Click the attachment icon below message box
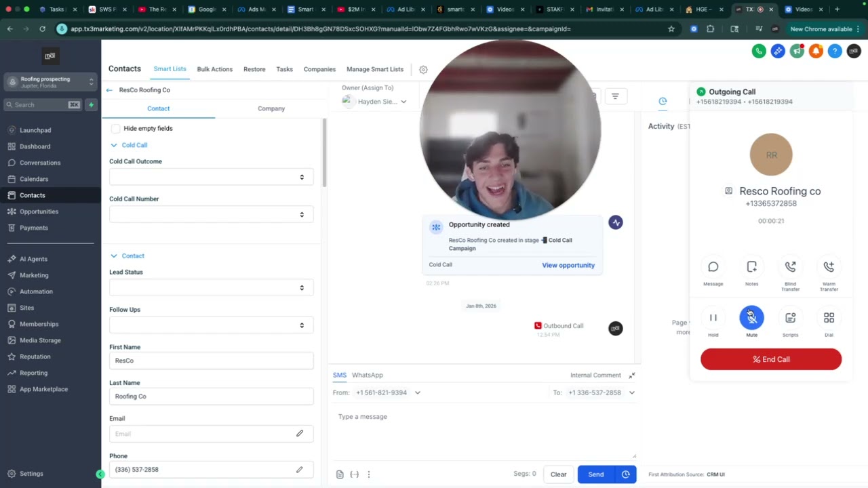This screenshot has width=868, height=488. [x=340, y=474]
